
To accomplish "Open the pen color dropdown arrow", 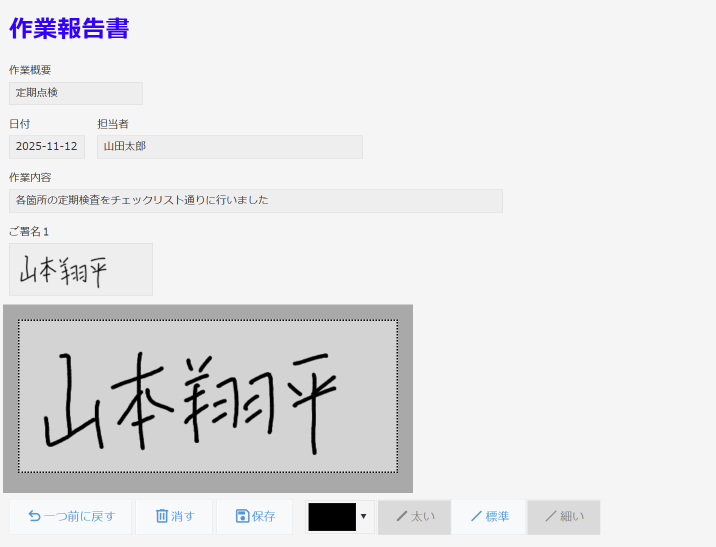I will 363,516.
